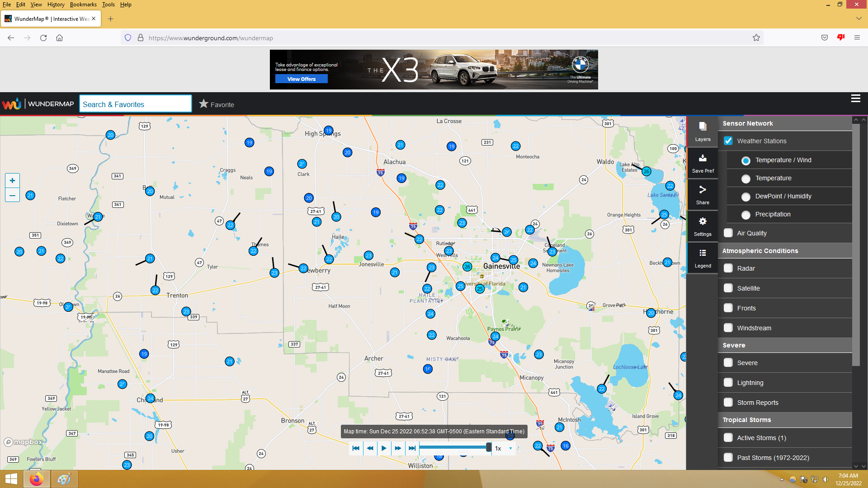Click the Weather Underground logo
868x488 pixels.
[12, 104]
